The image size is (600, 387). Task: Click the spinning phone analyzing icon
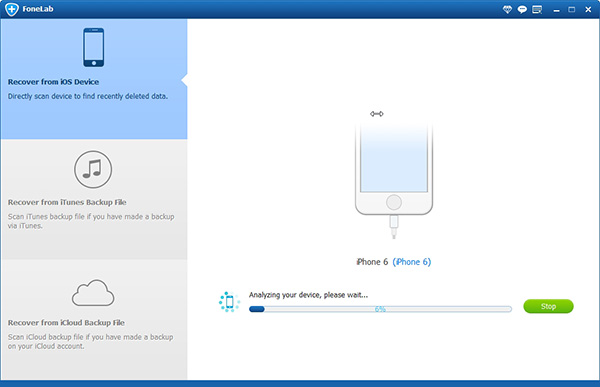[229, 302]
